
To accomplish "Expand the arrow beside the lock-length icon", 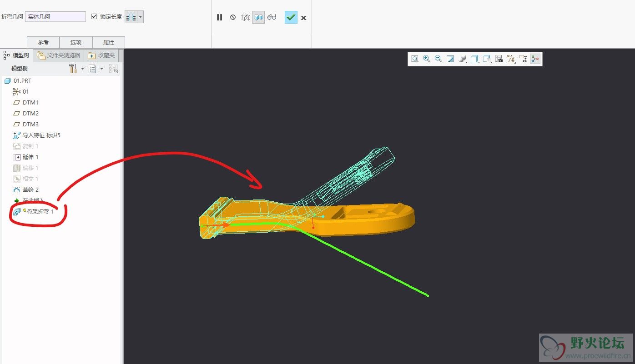I will [141, 17].
